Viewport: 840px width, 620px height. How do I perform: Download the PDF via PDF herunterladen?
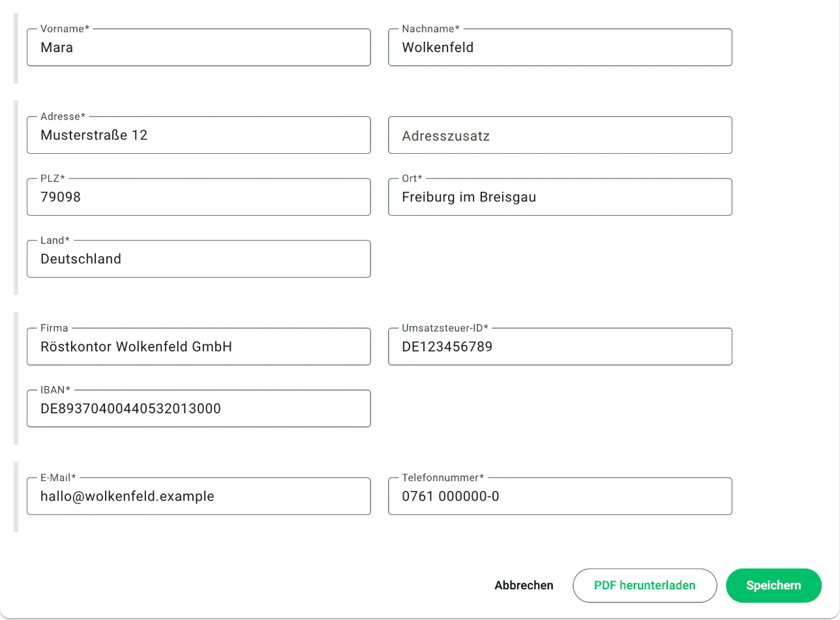pyautogui.click(x=645, y=585)
